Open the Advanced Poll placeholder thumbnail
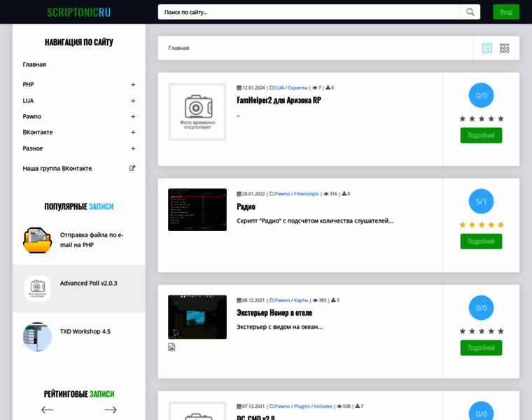The image size is (532, 420). coord(37,288)
